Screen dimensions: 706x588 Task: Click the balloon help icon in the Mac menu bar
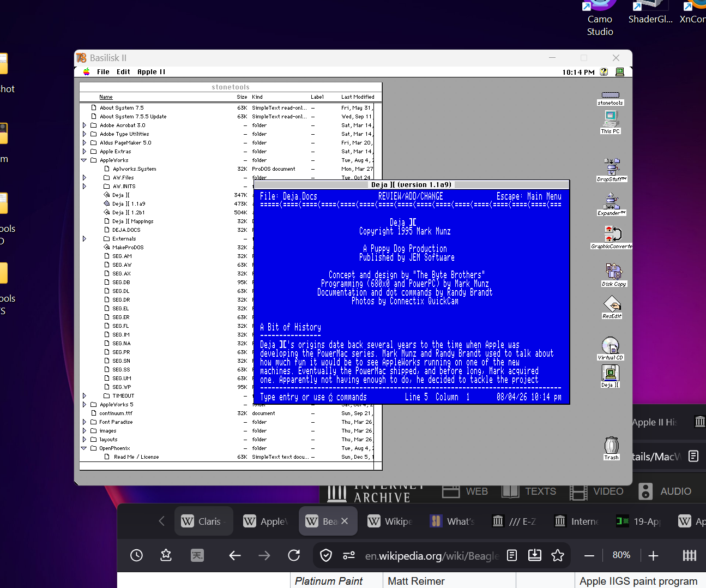pos(604,72)
